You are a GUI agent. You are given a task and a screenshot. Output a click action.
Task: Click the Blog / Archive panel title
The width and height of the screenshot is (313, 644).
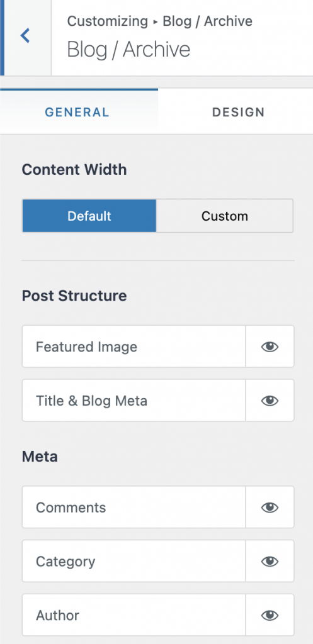point(128,50)
